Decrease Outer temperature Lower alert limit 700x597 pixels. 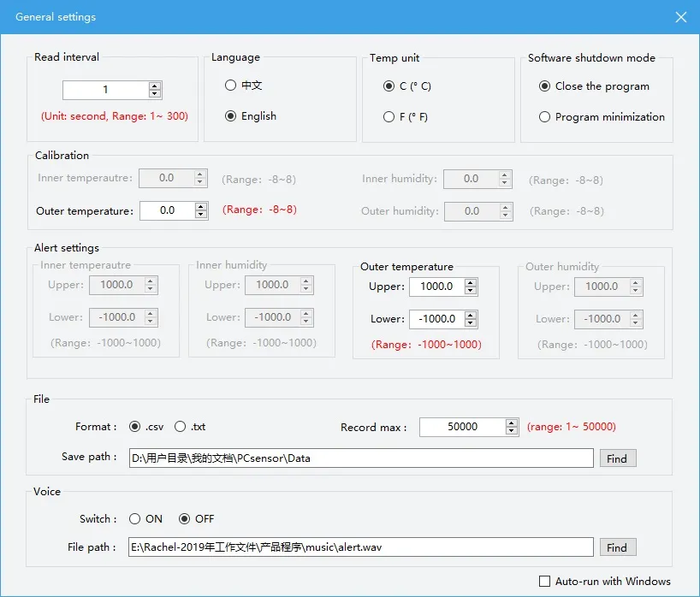pyautogui.click(x=471, y=323)
